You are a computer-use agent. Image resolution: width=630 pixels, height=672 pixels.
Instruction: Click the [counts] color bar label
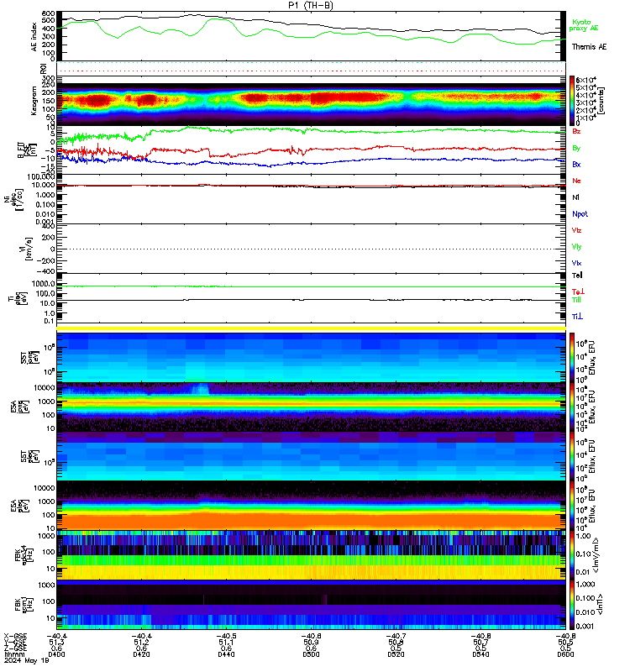(x=601, y=101)
